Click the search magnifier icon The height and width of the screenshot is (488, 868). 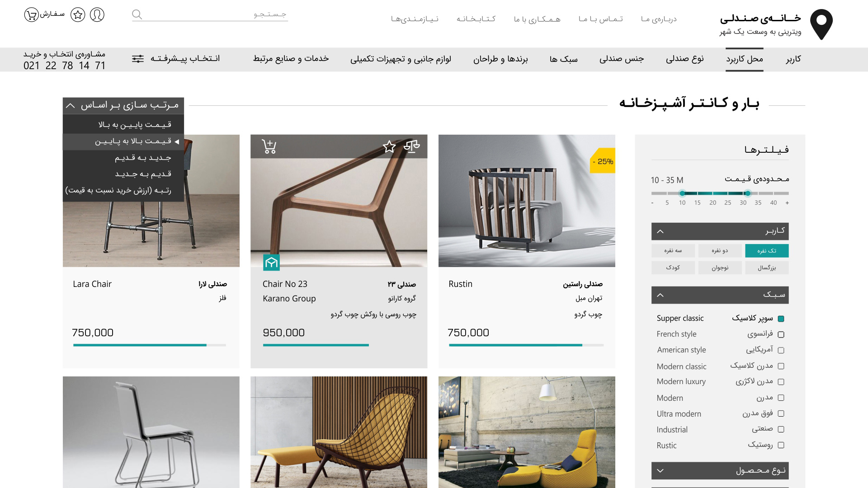(x=137, y=15)
